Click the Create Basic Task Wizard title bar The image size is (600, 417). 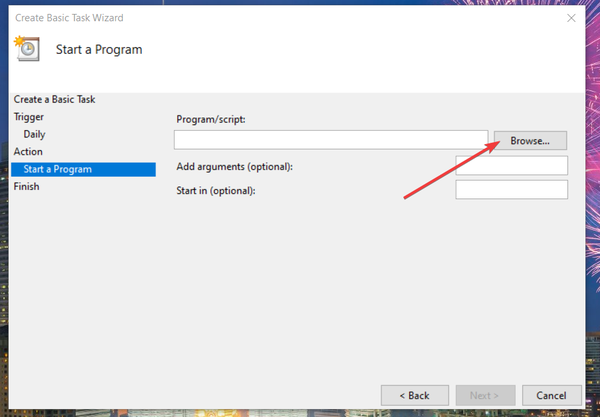click(250, 17)
